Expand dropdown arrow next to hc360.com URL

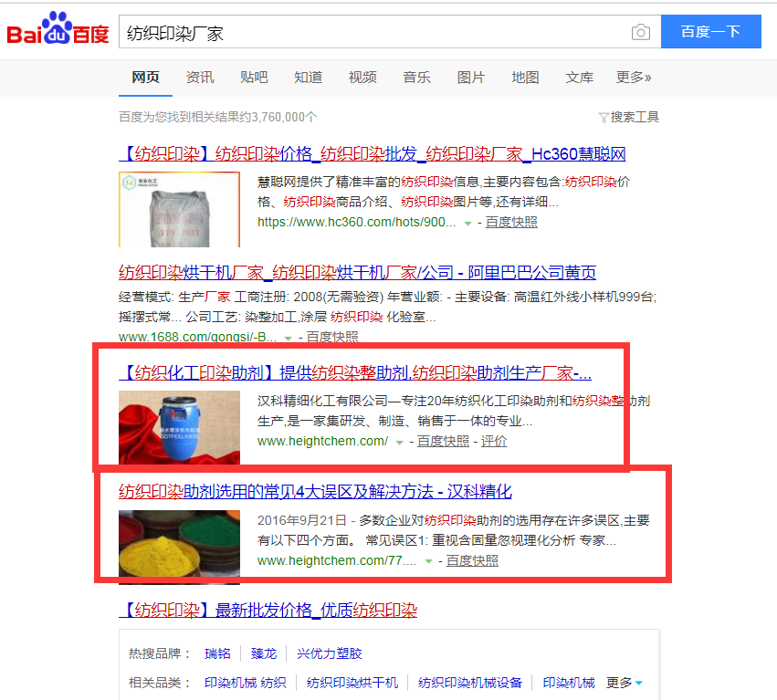(467, 224)
